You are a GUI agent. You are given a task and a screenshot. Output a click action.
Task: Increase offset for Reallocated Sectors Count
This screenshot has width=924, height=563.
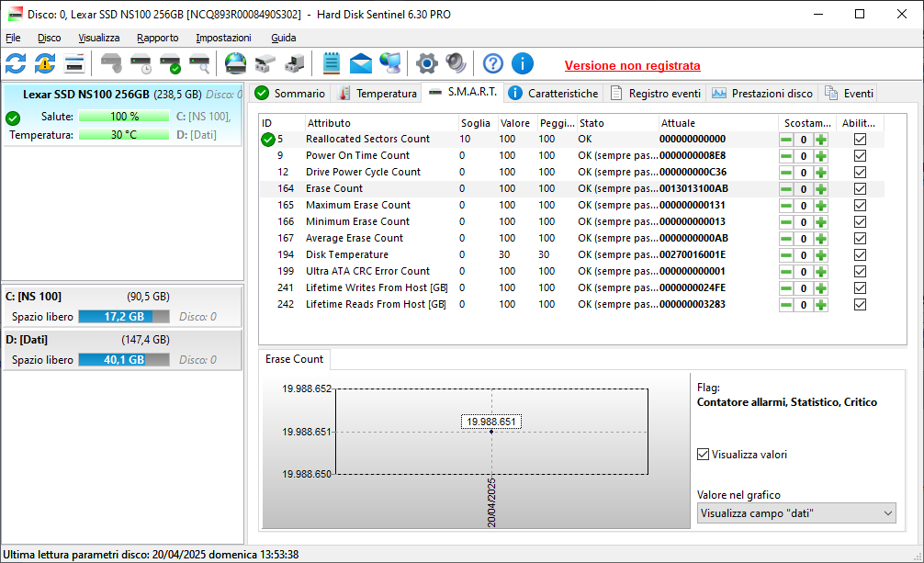point(821,140)
